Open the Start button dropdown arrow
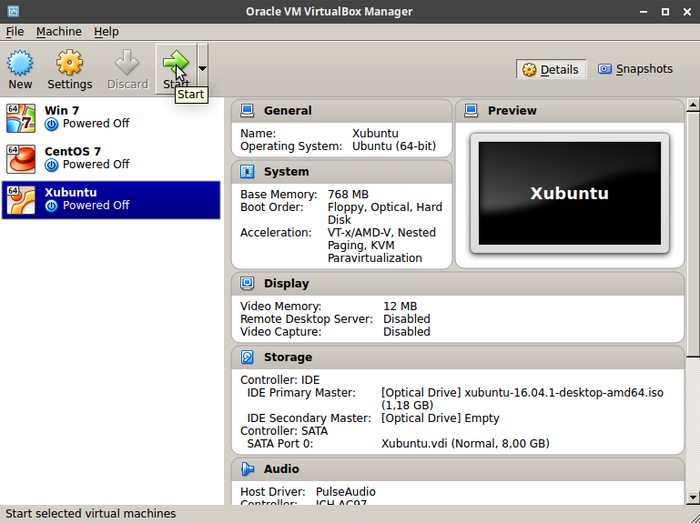This screenshot has width=700, height=523. click(203, 69)
